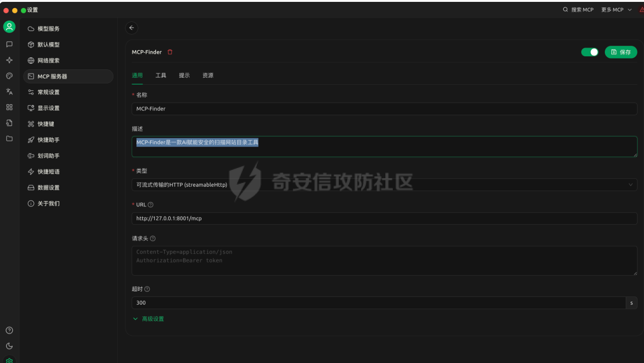The width and height of the screenshot is (644, 363).
Task: Open the sparkle agents sidebar icon
Action: (9, 60)
